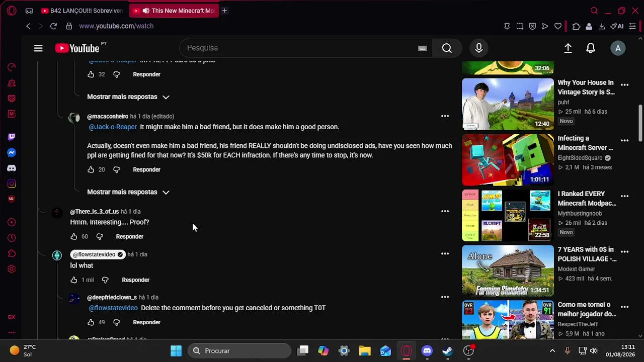
Task: Open YouTube notifications bell
Action: click(591, 48)
